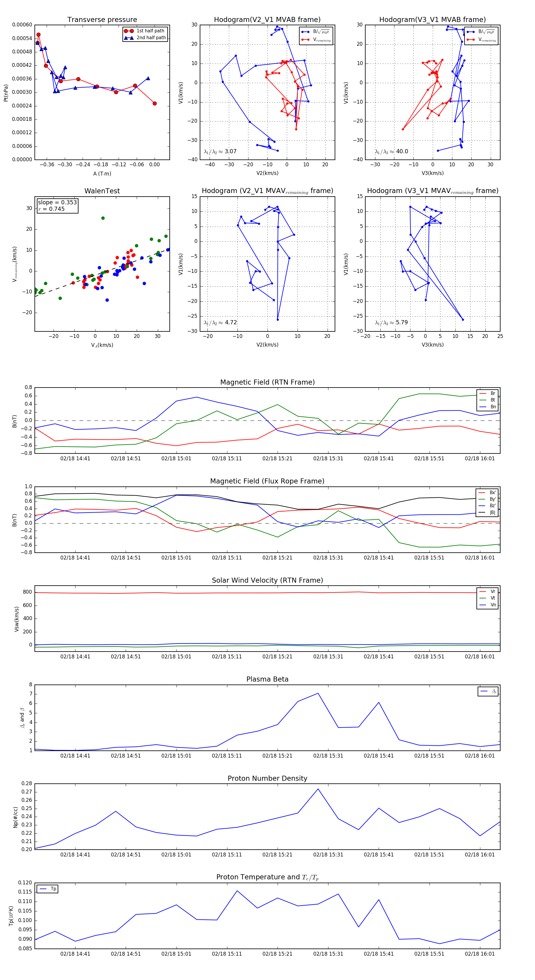The image size is (535, 980).
Task: Pick the "Bx'" legend entry
Action: [x=487, y=493]
